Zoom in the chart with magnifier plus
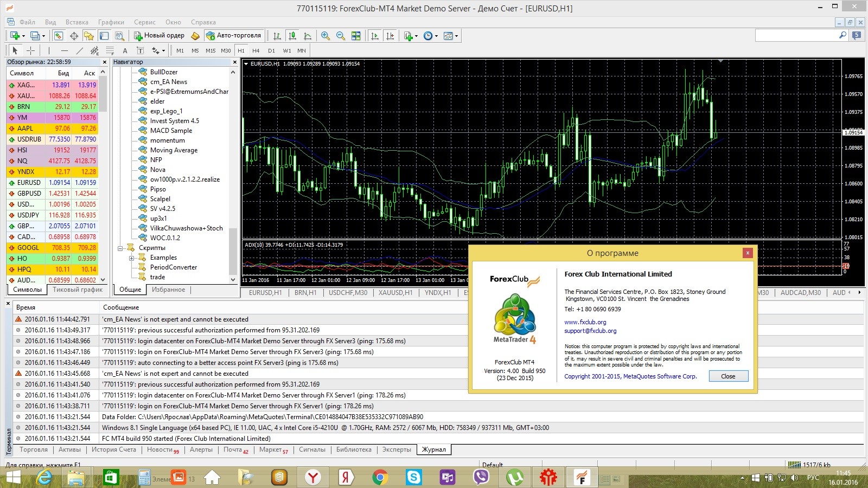868x488 pixels. pos(325,36)
